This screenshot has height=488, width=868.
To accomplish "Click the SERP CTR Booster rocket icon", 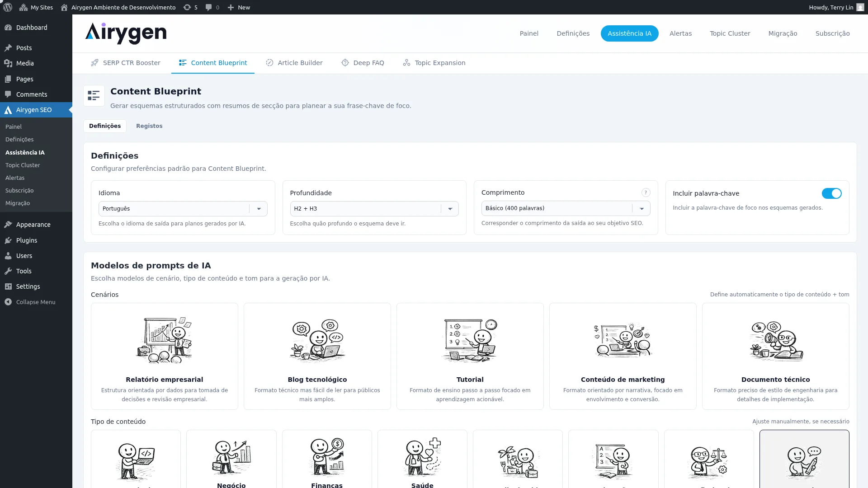I will click(94, 63).
